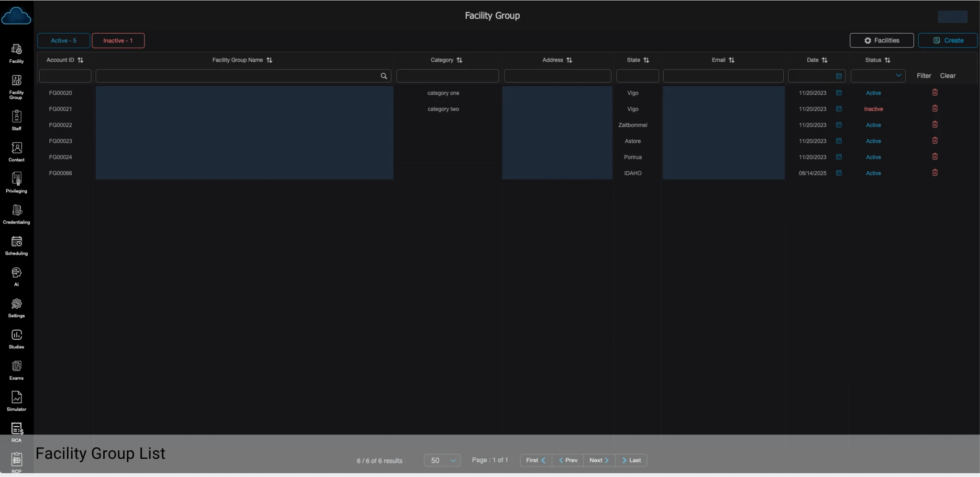The image size is (980, 477).
Task: Focus the Account ID filter field
Action: (x=65, y=76)
